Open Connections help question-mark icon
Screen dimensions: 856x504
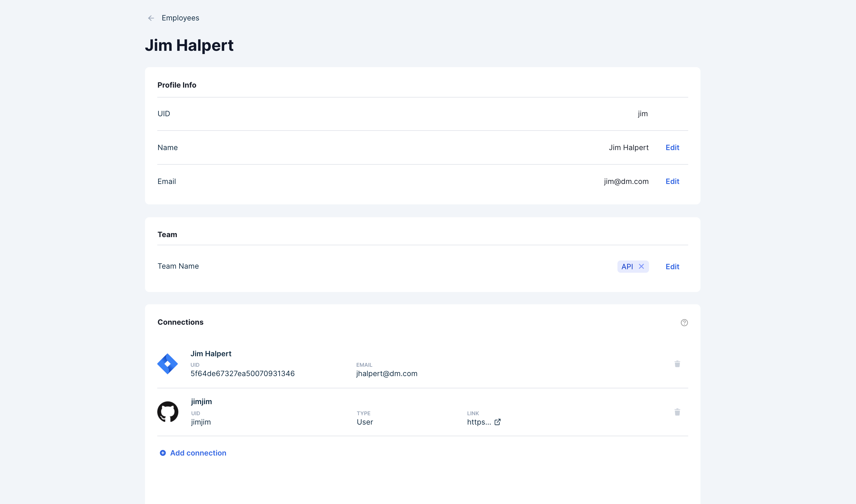[684, 323]
